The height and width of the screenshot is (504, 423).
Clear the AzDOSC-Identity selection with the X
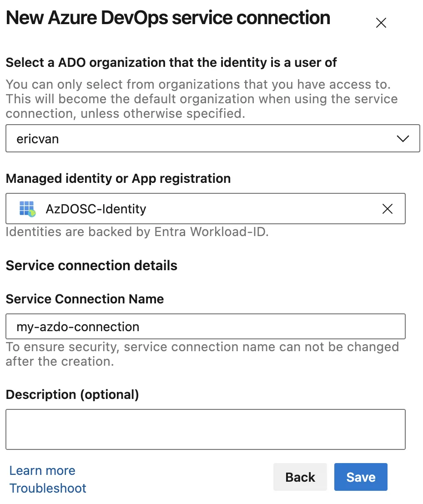coord(388,209)
